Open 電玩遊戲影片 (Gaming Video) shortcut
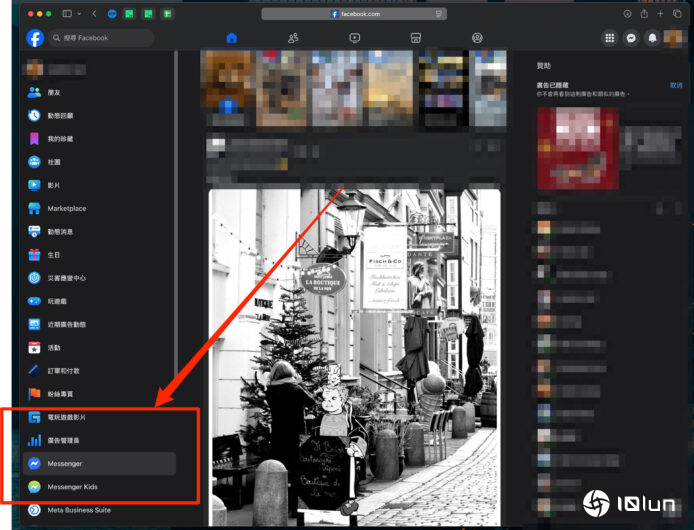Image resolution: width=694 pixels, height=530 pixels. 74,417
